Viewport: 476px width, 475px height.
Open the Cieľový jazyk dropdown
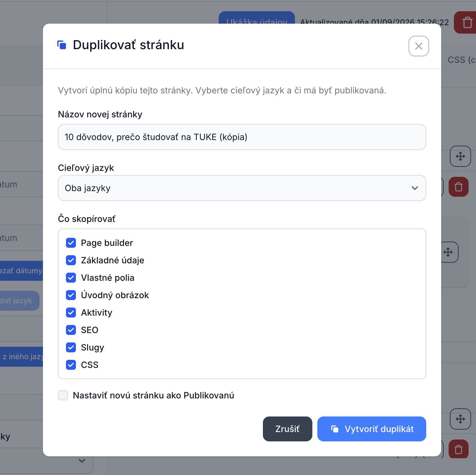click(x=242, y=188)
